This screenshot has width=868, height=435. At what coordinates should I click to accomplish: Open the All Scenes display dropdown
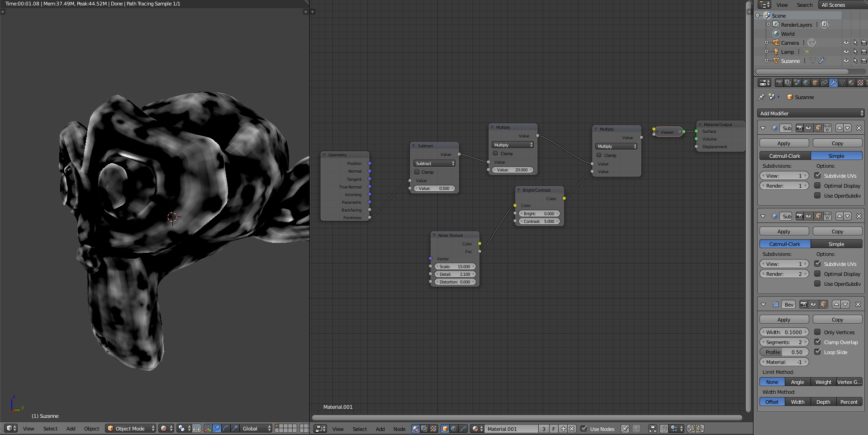coord(843,5)
